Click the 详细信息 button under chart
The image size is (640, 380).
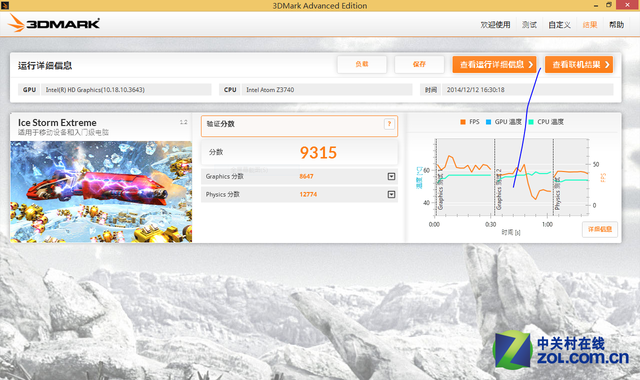pyautogui.click(x=600, y=229)
